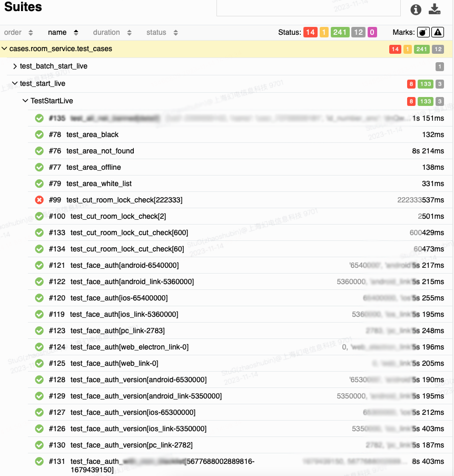Open test_face_auth[ios-65400000]
454x476 pixels.
pos(240,298)
